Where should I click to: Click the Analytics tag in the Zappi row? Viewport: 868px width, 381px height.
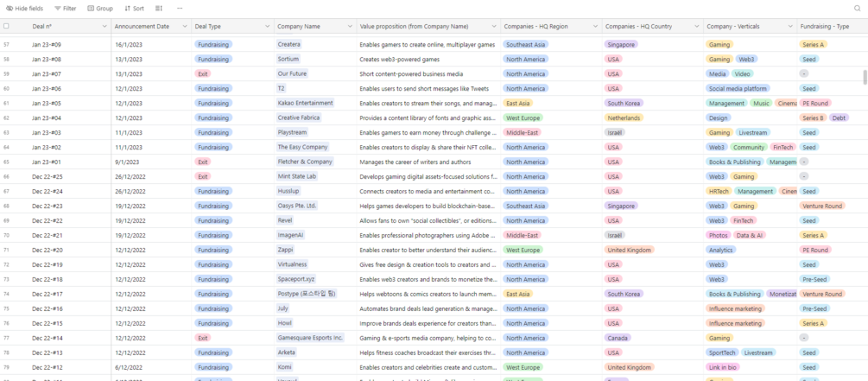point(721,250)
